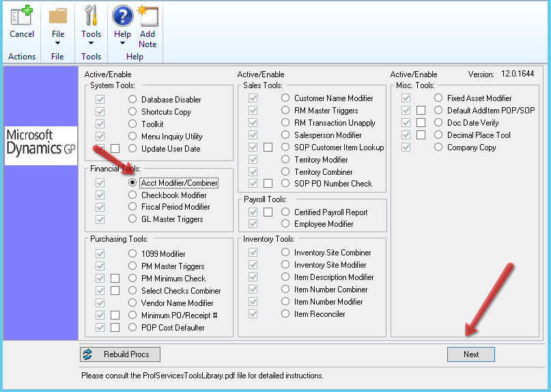The image size is (551, 392).
Task: Select Territory Combiner radio button
Action: point(285,171)
